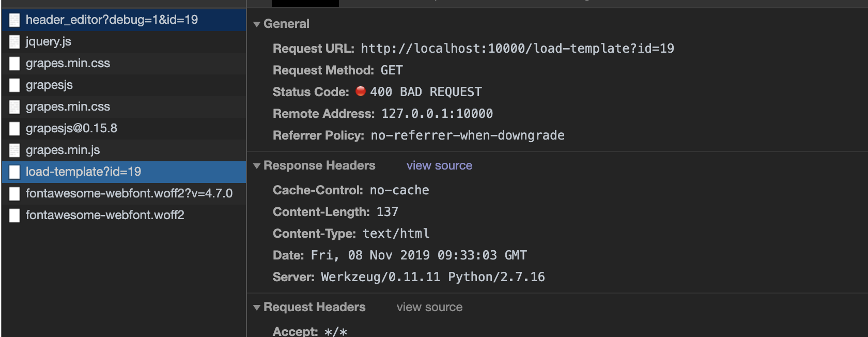Open view source for Request Headers
868x337 pixels.
pos(429,307)
